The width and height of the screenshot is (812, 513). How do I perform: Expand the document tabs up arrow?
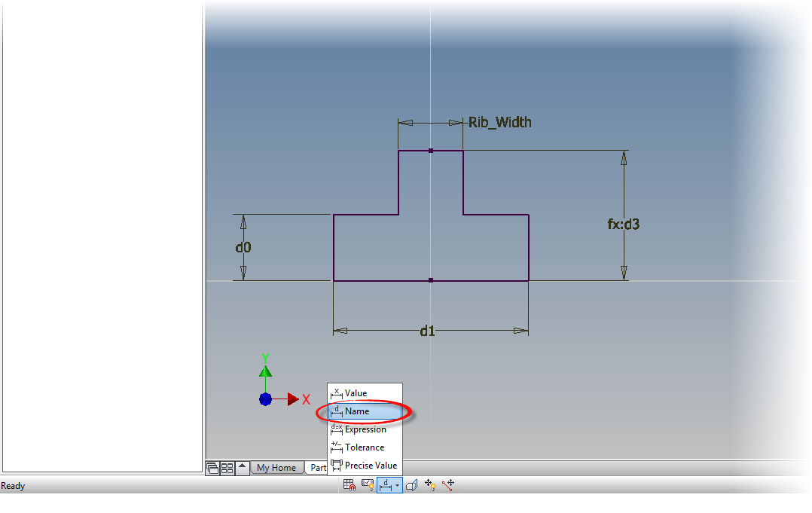pyautogui.click(x=242, y=468)
